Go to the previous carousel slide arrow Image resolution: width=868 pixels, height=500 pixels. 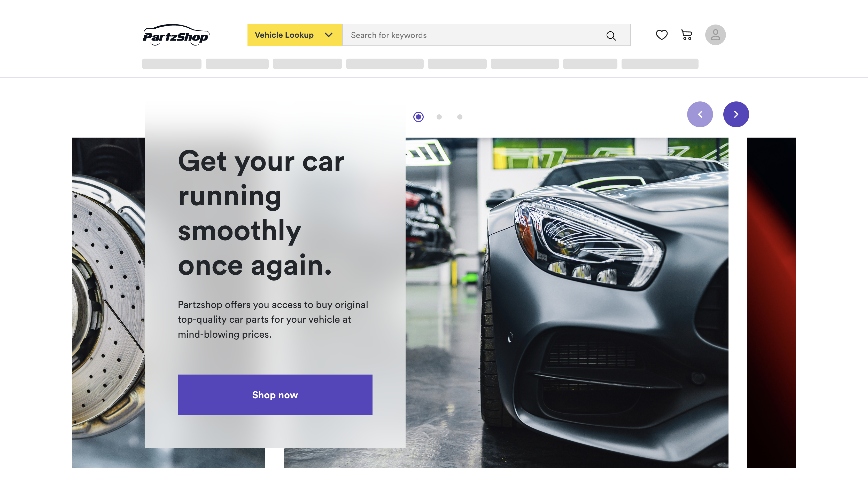700,114
